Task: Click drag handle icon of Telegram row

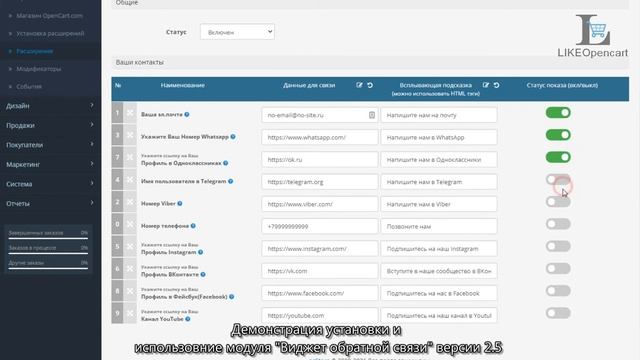Action: click(130, 180)
